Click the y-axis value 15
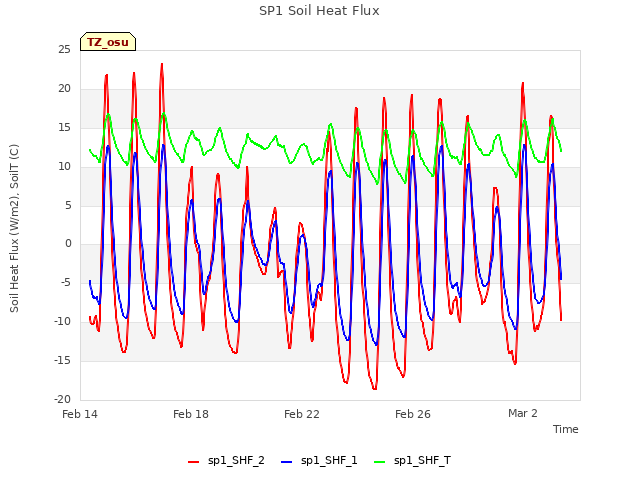Viewport: 640px width, 480px height. click(64, 128)
